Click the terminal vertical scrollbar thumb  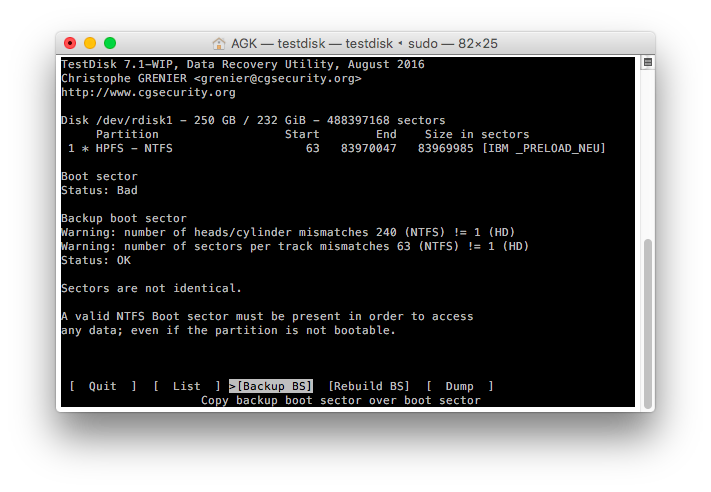[x=648, y=323]
